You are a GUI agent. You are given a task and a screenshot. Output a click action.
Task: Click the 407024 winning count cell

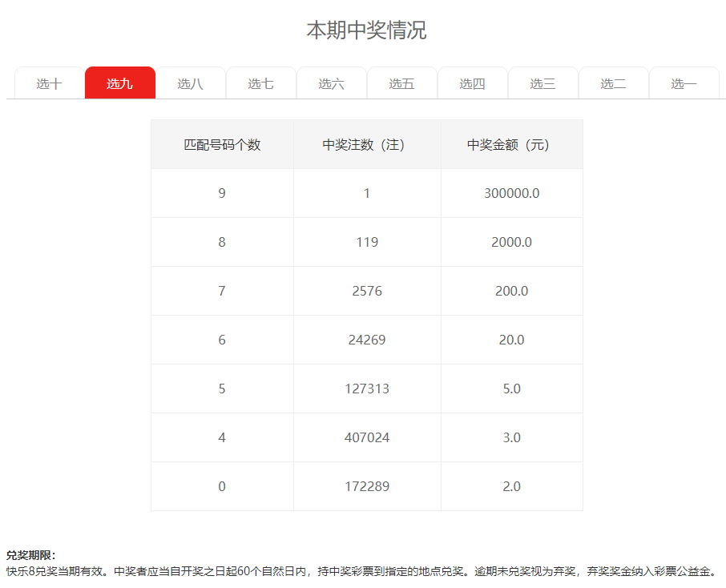pos(367,438)
